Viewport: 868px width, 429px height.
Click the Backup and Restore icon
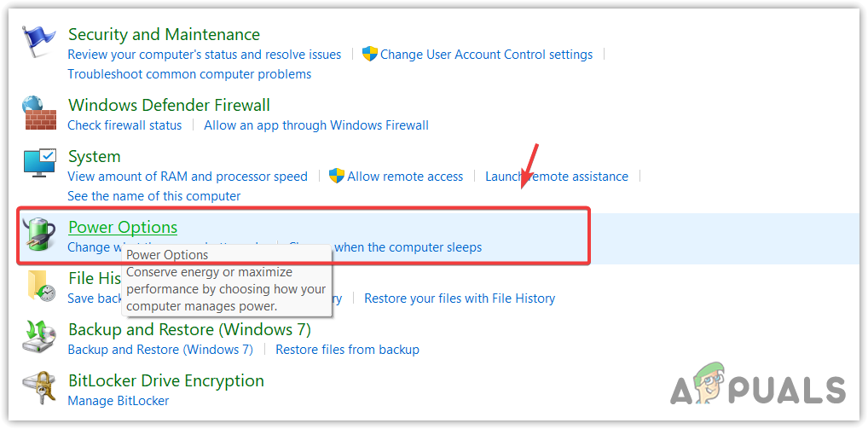click(39, 337)
